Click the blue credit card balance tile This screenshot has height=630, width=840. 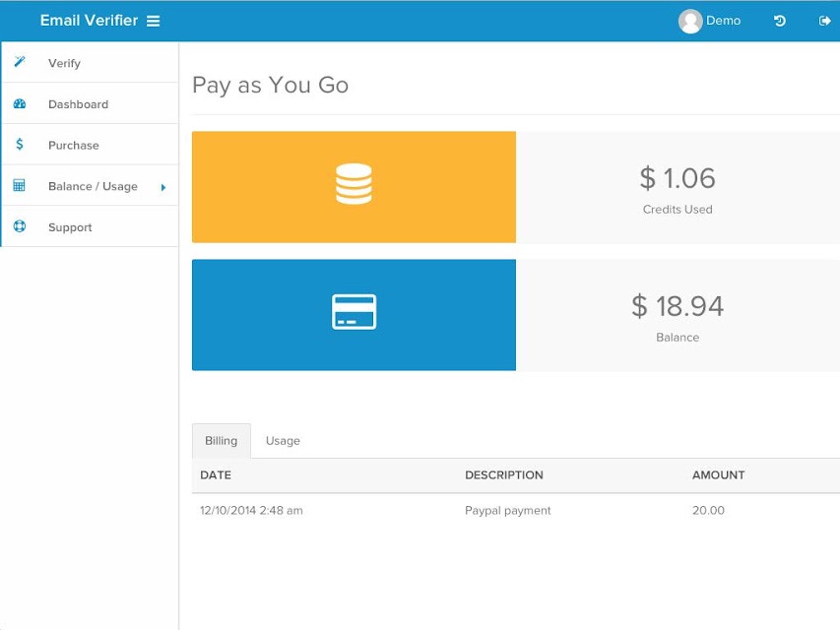click(355, 315)
